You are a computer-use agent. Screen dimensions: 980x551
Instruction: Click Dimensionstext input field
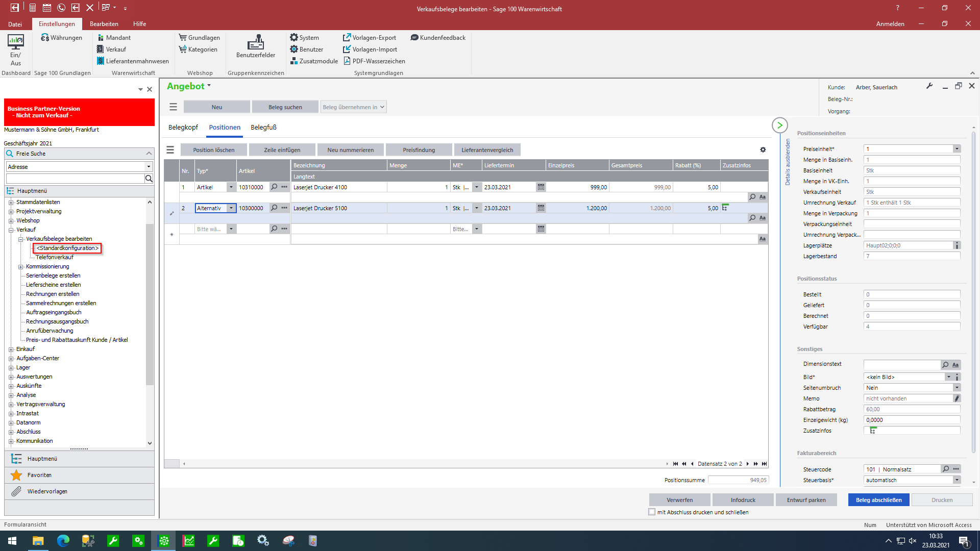(x=902, y=364)
